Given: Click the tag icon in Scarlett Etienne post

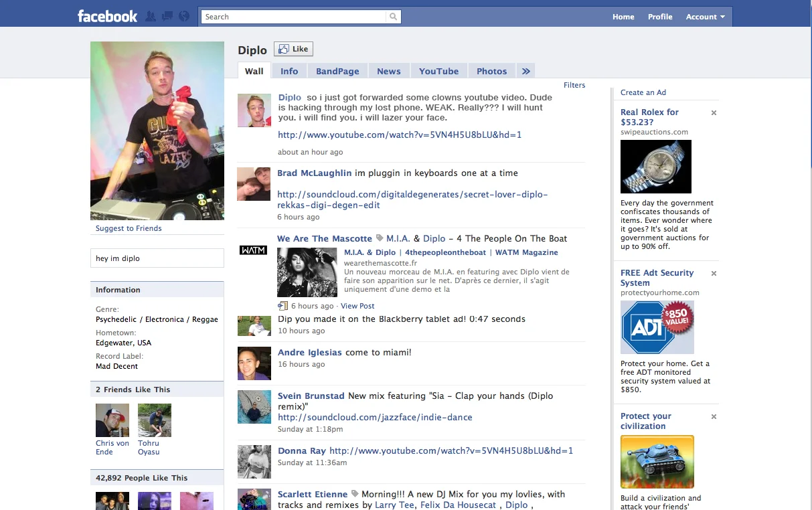Looking at the screenshot, I should click(355, 495).
